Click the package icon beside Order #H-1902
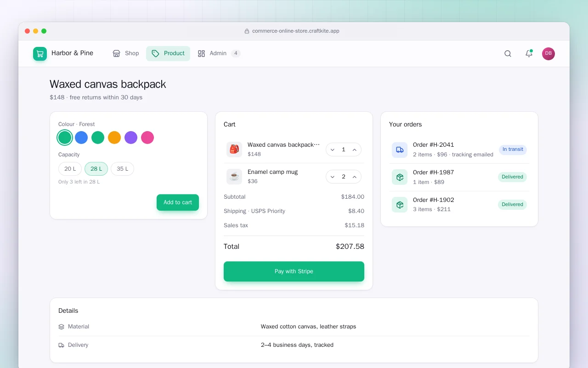 (400, 205)
